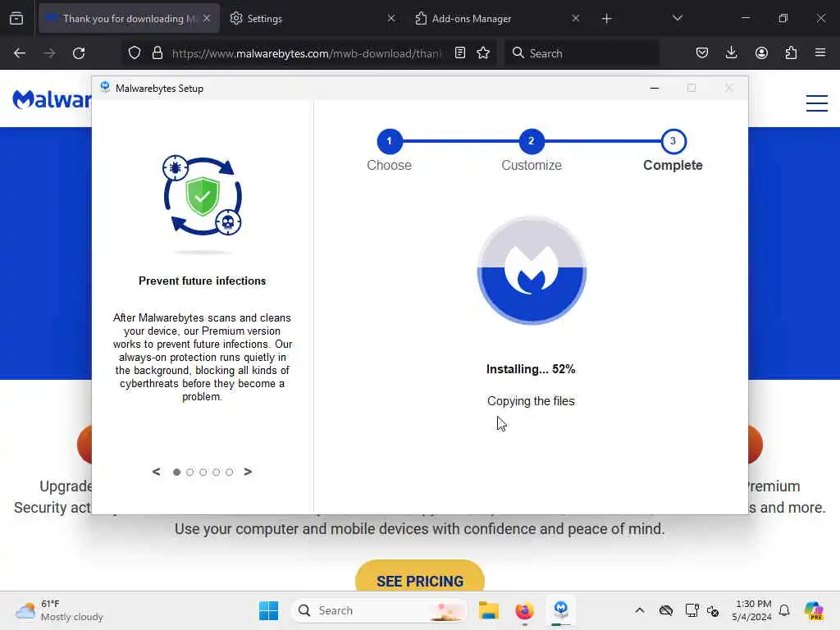Click the tray icon with x badge
Screen dimensions: 840x630
[713, 610]
